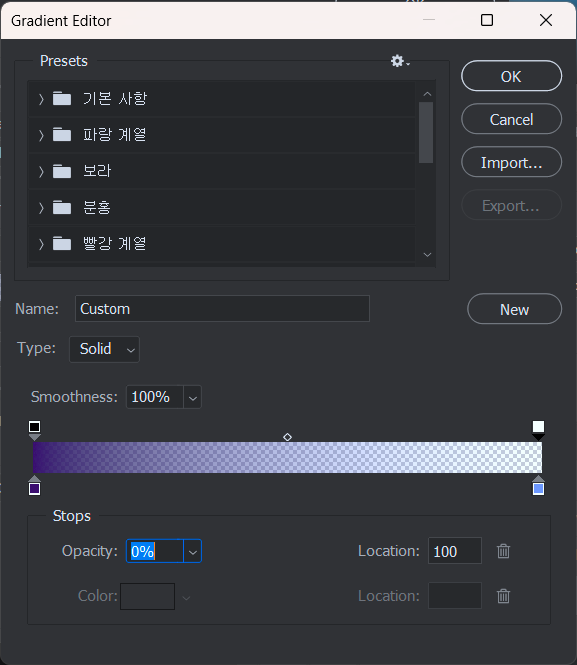
Task: Expand the 빨강 계열 preset group
Action: pyautogui.click(x=41, y=244)
